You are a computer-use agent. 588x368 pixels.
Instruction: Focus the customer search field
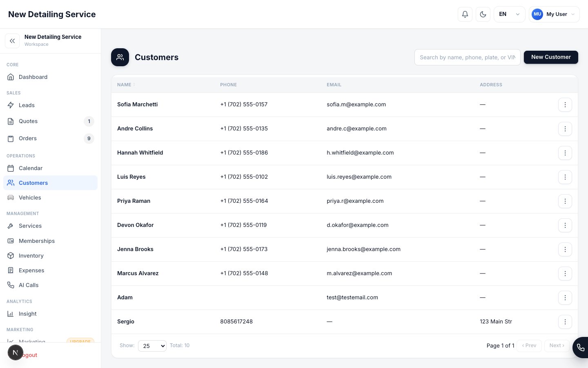click(x=468, y=57)
